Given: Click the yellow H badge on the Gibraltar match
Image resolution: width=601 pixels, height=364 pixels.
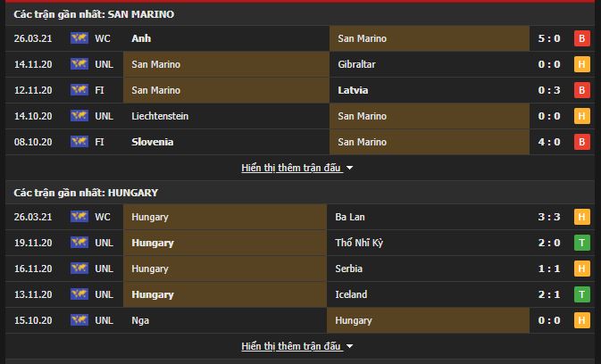Looking at the screenshot, I should 582,64.
